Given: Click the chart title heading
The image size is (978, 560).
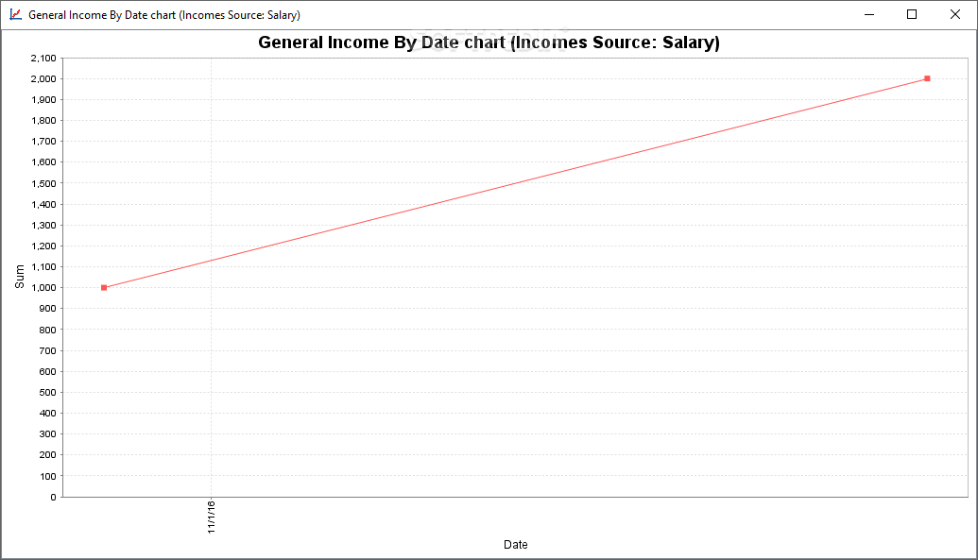Looking at the screenshot, I should pos(489,42).
